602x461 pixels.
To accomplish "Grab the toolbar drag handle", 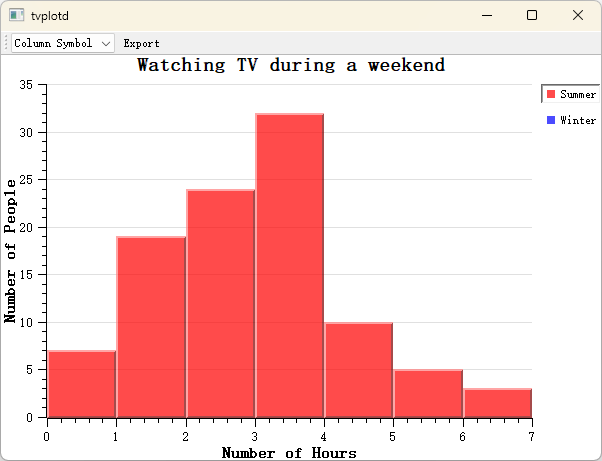I will point(6,43).
